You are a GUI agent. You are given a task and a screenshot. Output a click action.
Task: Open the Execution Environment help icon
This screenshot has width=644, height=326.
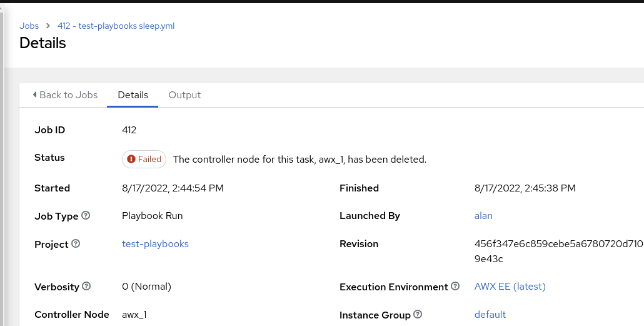pyautogui.click(x=455, y=286)
